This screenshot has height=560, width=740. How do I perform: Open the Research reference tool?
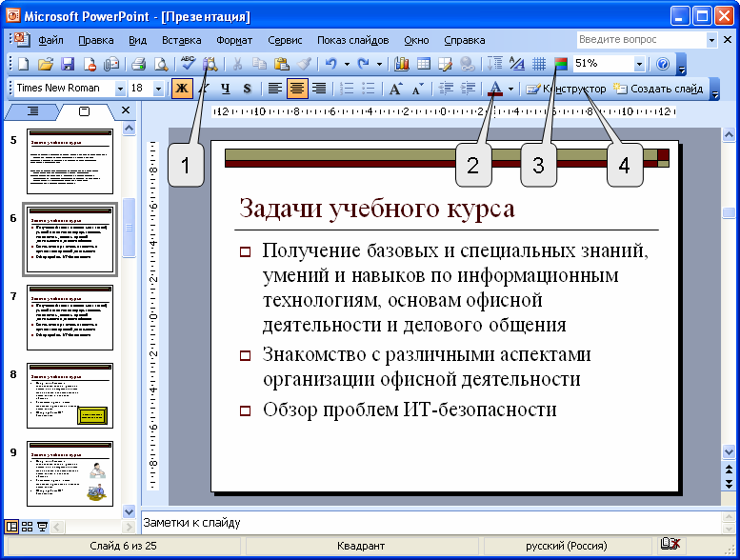pyautogui.click(x=210, y=64)
